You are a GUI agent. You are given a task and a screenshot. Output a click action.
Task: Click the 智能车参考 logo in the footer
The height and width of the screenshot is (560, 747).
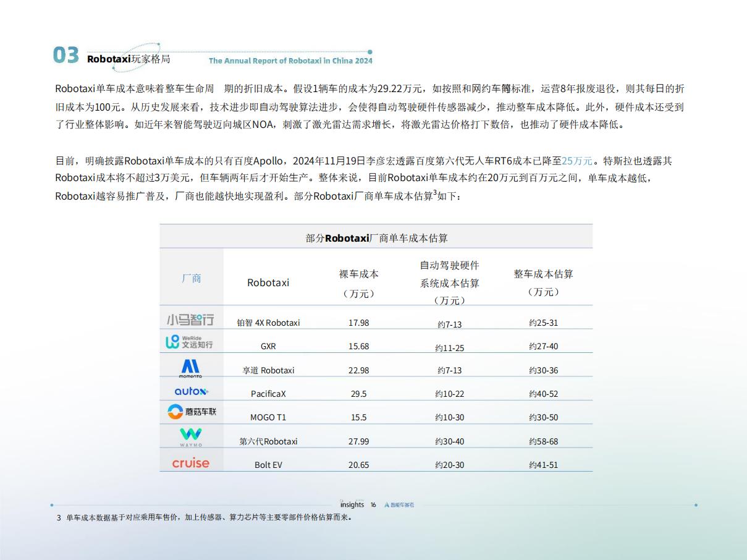399,505
